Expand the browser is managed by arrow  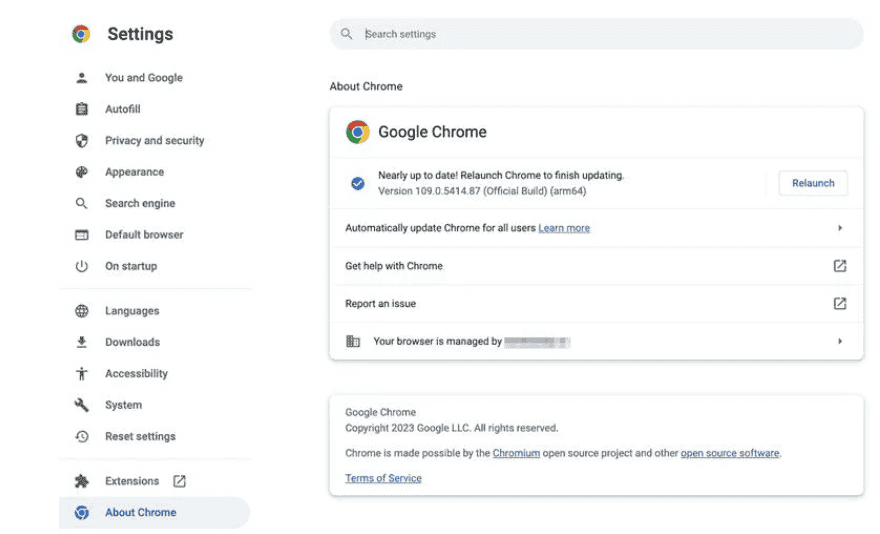click(x=840, y=341)
